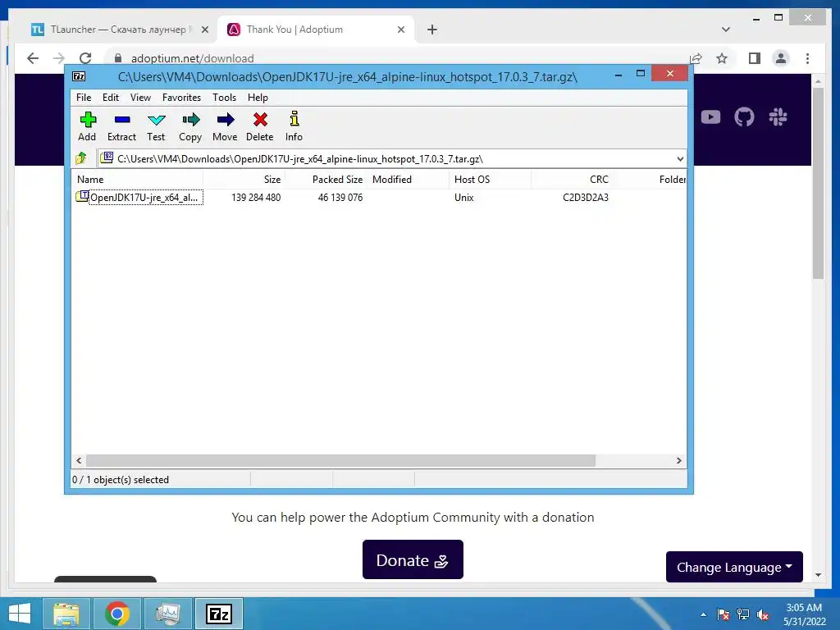The height and width of the screenshot is (630, 840).
Task: Sort by Packed Size column header
Action: (326, 180)
